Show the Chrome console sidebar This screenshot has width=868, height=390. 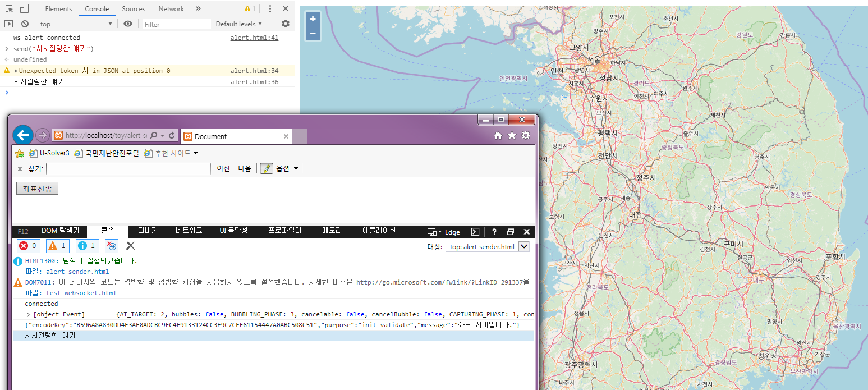point(9,24)
